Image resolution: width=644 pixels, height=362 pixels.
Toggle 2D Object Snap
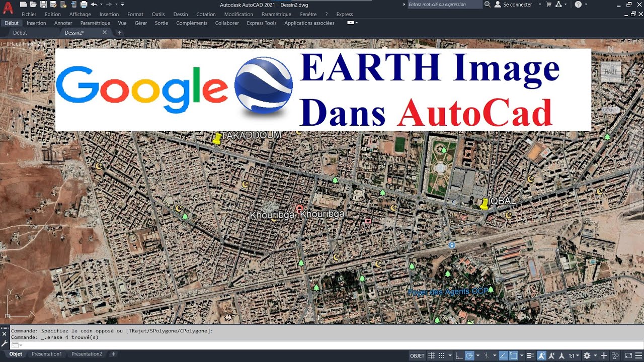(x=514, y=355)
